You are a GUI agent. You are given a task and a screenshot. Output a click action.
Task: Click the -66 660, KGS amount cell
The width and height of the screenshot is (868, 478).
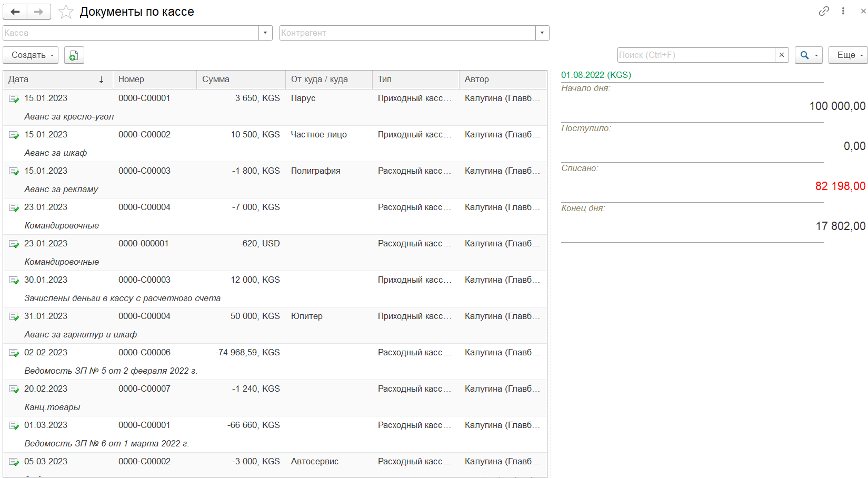point(254,425)
